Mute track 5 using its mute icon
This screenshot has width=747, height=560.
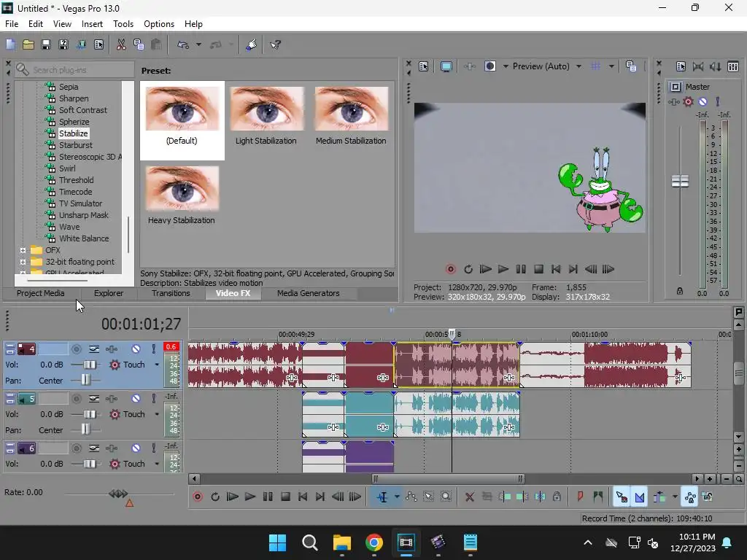click(136, 399)
